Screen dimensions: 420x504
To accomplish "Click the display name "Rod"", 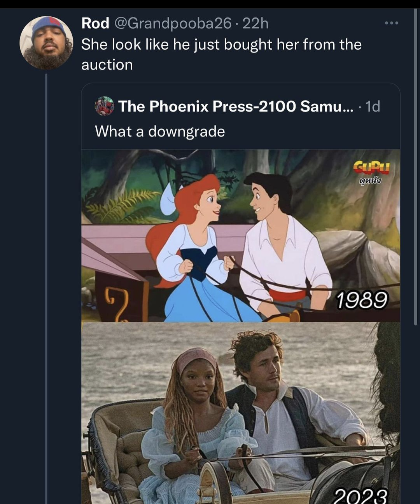I will (95, 23).
